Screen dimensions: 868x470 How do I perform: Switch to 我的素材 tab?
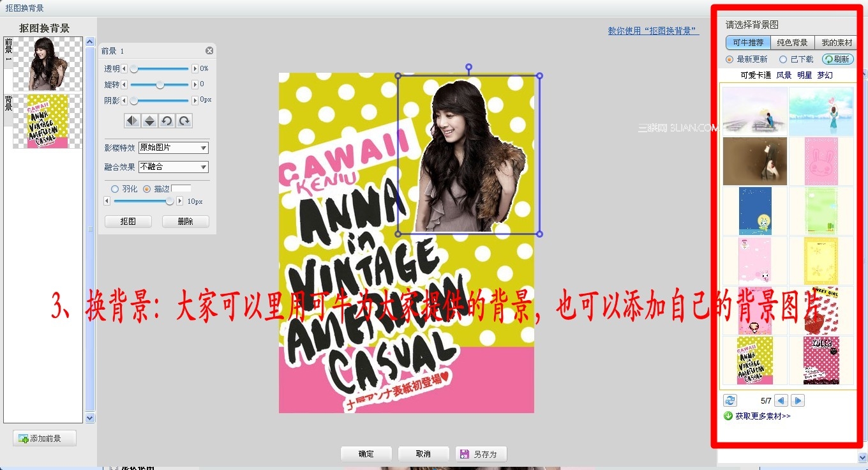[836, 43]
